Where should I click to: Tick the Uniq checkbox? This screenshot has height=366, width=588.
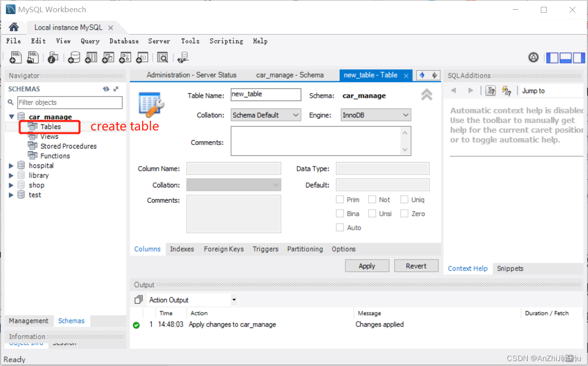404,200
